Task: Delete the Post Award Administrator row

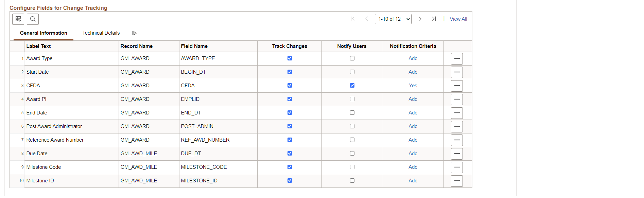Action: [457, 127]
